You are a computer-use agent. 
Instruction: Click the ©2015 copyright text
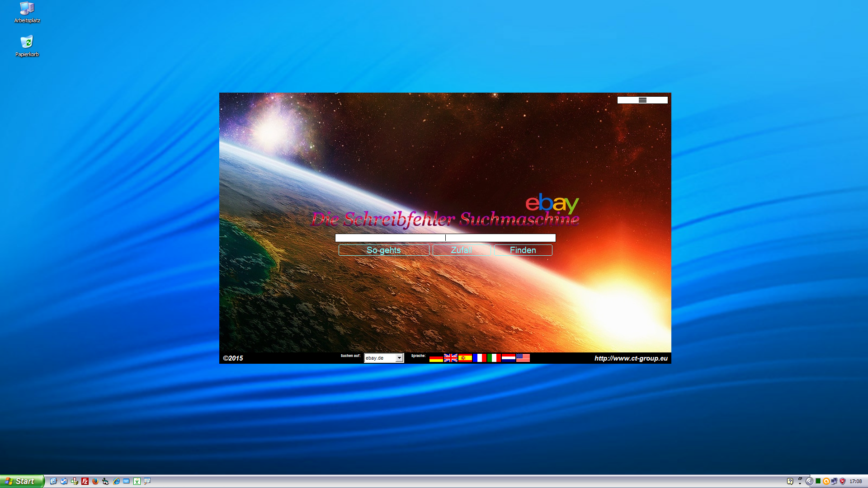pyautogui.click(x=233, y=358)
